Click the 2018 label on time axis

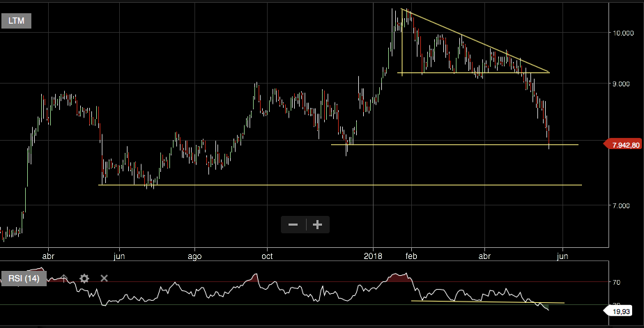[x=373, y=256]
